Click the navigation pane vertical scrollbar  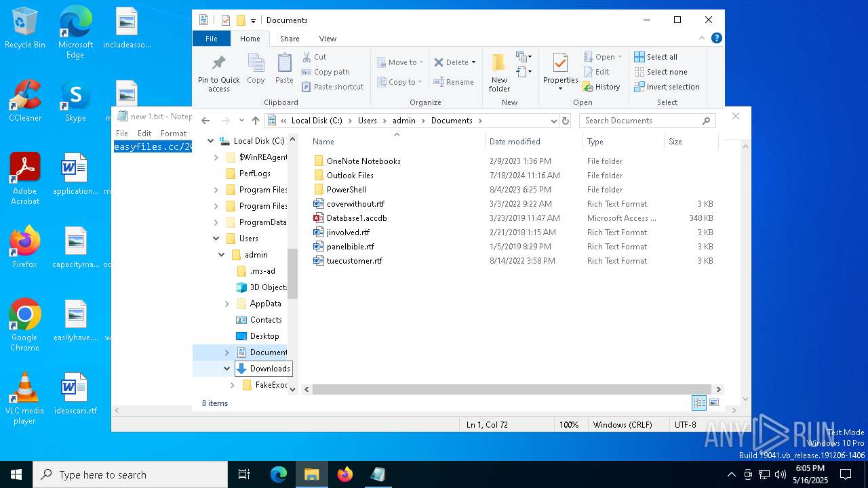[293, 274]
